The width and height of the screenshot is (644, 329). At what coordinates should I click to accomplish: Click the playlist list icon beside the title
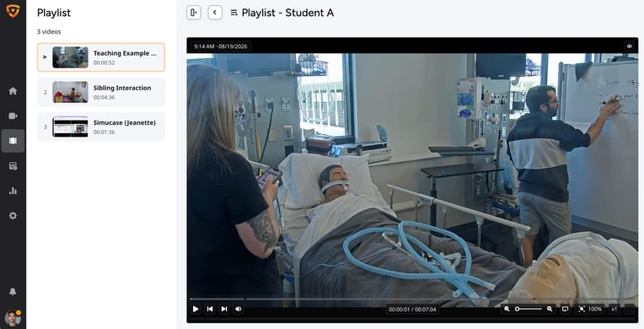tap(233, 13)
